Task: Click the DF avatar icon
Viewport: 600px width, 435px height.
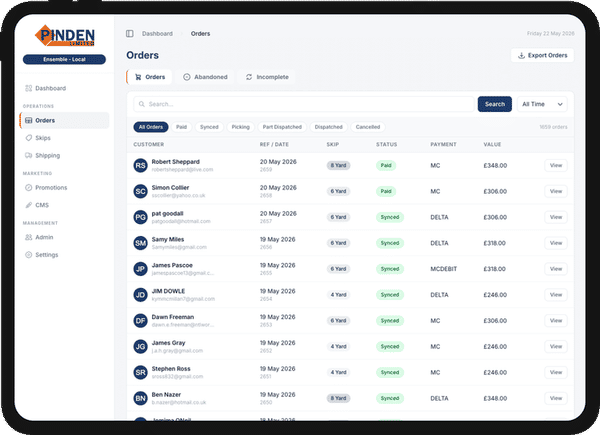Action: click(140, 321)
